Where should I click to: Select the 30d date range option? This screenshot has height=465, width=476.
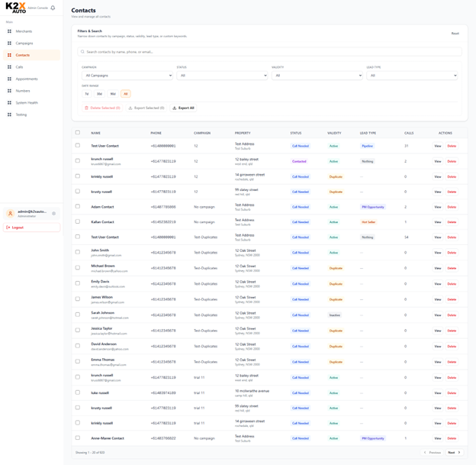point(99,94)
